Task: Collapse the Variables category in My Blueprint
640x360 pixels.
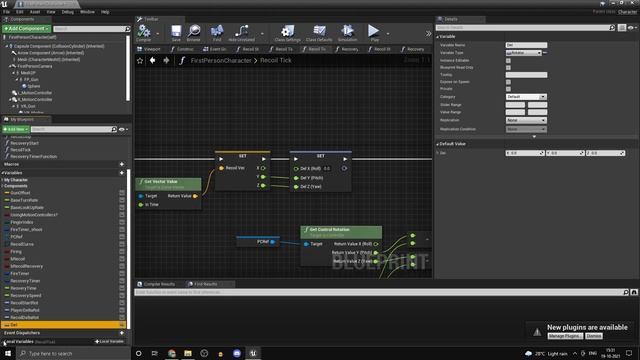Action: pos(2,173)
